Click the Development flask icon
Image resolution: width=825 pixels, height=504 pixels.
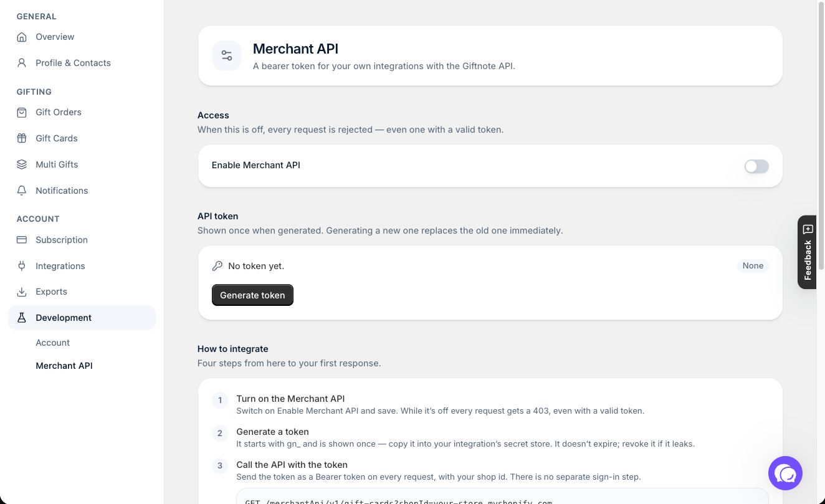click(22, 318)
